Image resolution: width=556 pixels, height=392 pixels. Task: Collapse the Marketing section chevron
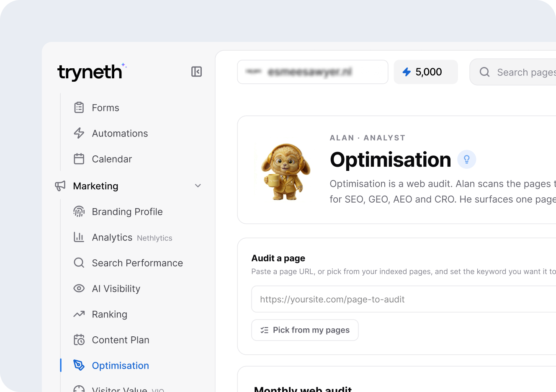(198, 186)
